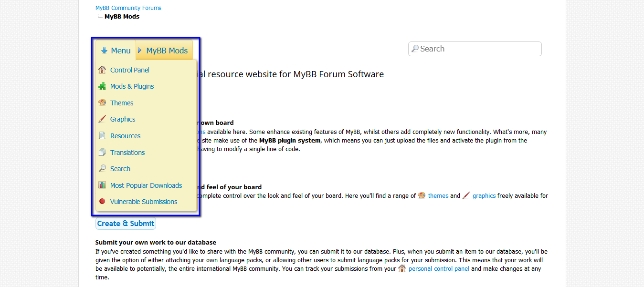Screen dimensions: 644x287
Task: Collapse the Menu dropdown tab
Action: point(116,51)
